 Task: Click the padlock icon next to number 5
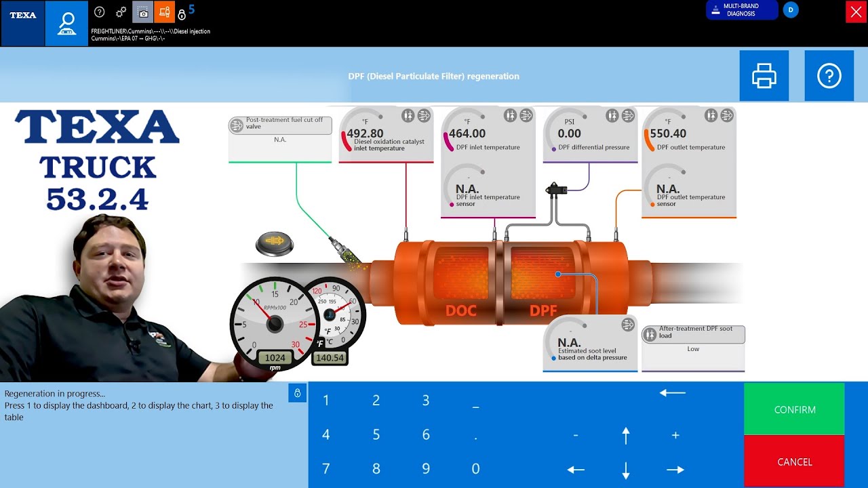[182, 14]
